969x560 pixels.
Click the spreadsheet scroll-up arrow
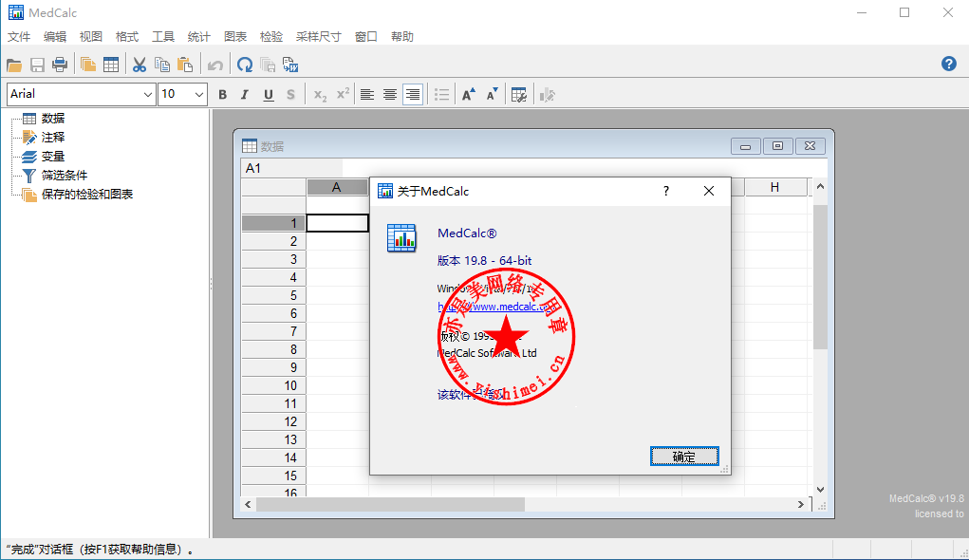pos(820,186)
